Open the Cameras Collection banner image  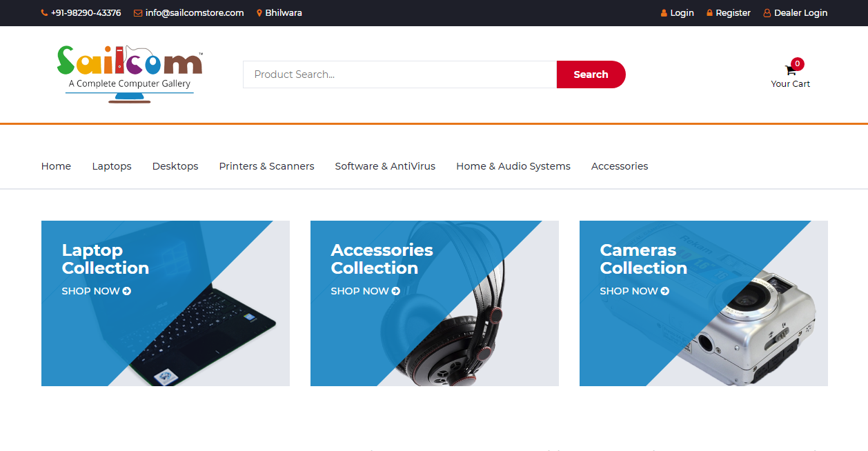coord(704,303)
